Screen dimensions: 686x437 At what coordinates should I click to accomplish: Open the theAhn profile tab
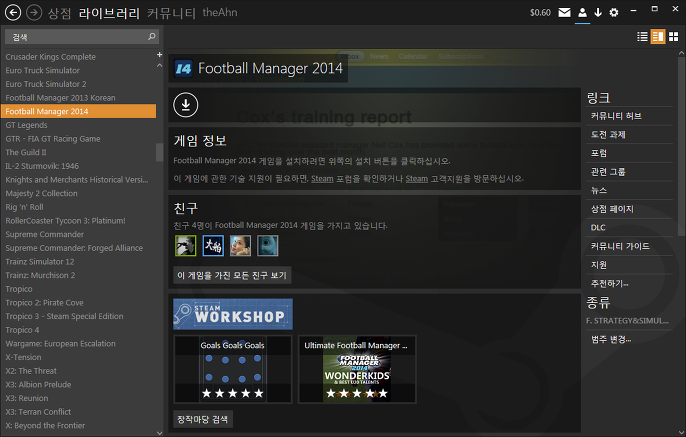[220, 12]
